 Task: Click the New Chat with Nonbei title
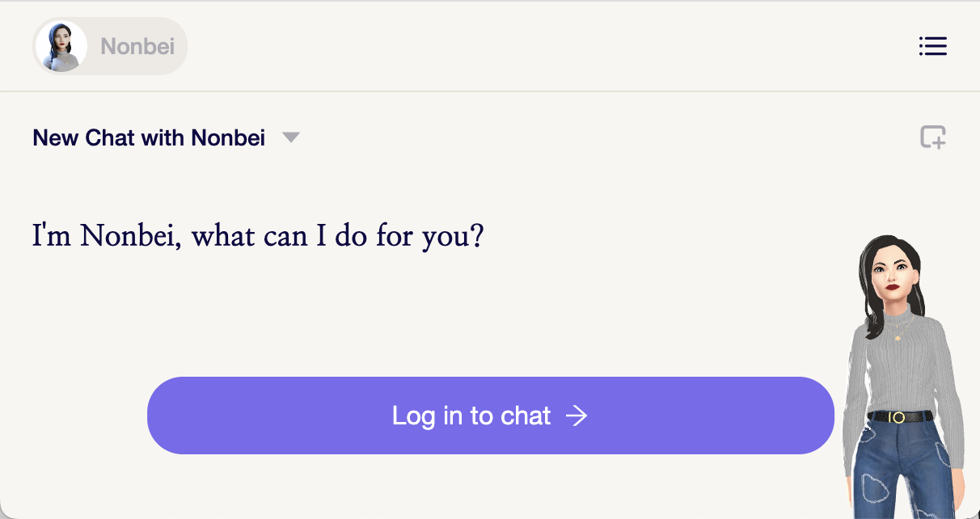click(149, 137)
